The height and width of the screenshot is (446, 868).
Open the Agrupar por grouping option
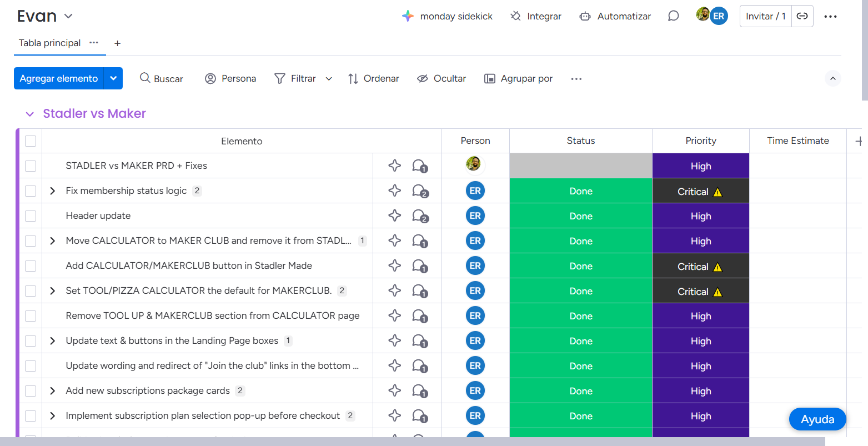519,78
